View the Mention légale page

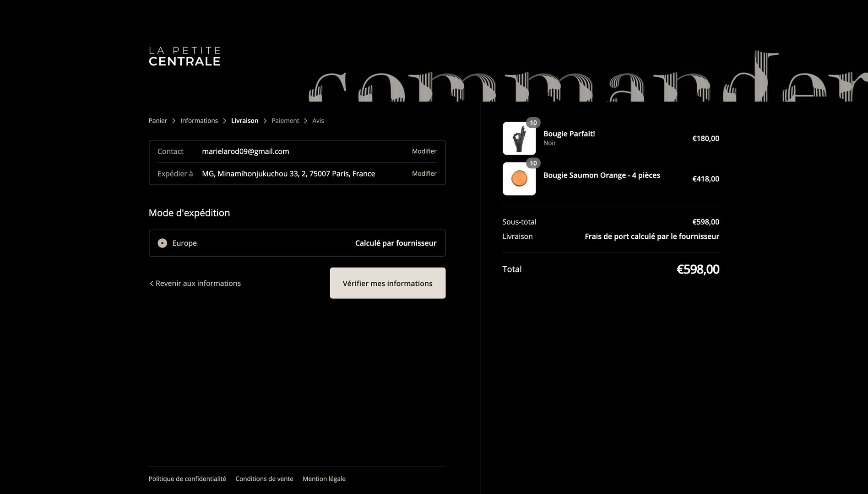[x=324, y=479]
